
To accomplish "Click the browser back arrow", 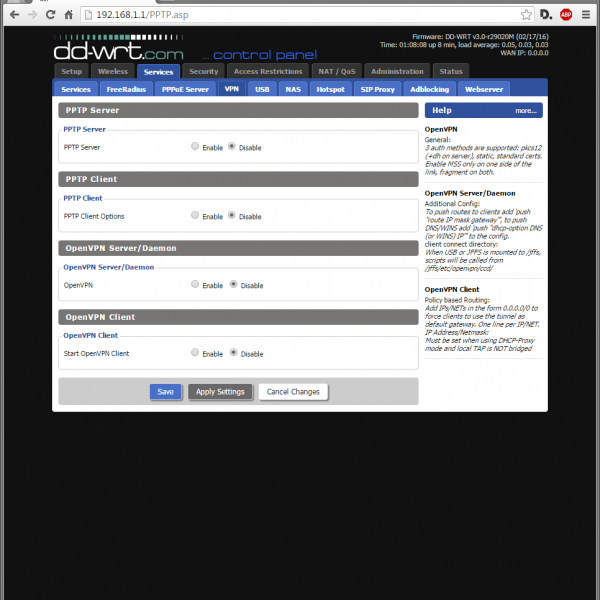I will point(12,15).
